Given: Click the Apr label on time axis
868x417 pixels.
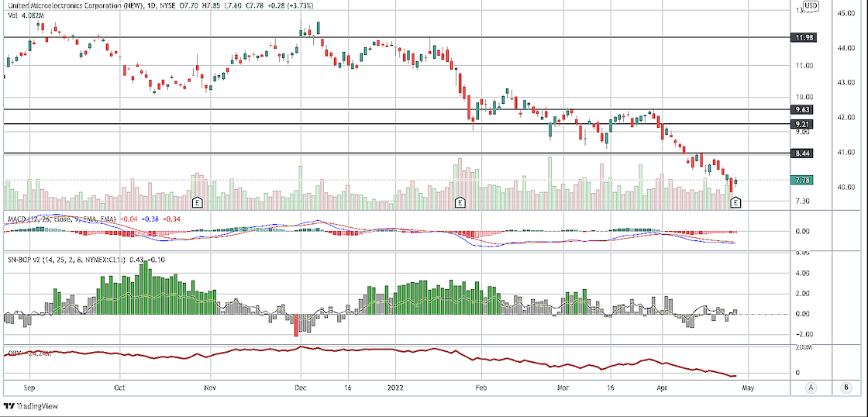Looking at the screenshot, I should tap(662, 388).
